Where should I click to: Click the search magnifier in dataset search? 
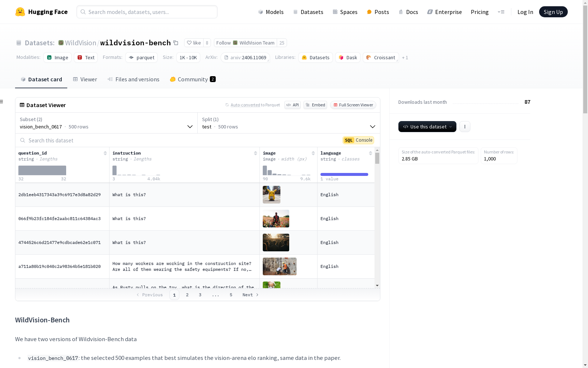[23, 141]
